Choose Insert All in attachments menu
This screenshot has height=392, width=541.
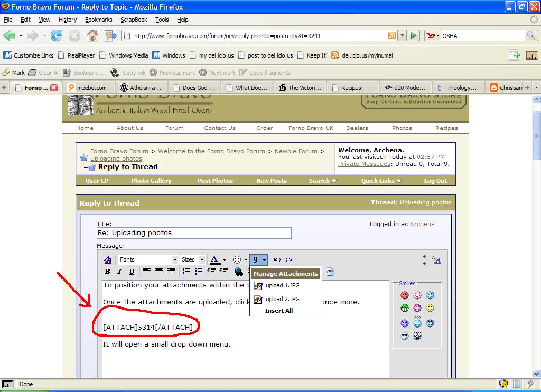279,311
